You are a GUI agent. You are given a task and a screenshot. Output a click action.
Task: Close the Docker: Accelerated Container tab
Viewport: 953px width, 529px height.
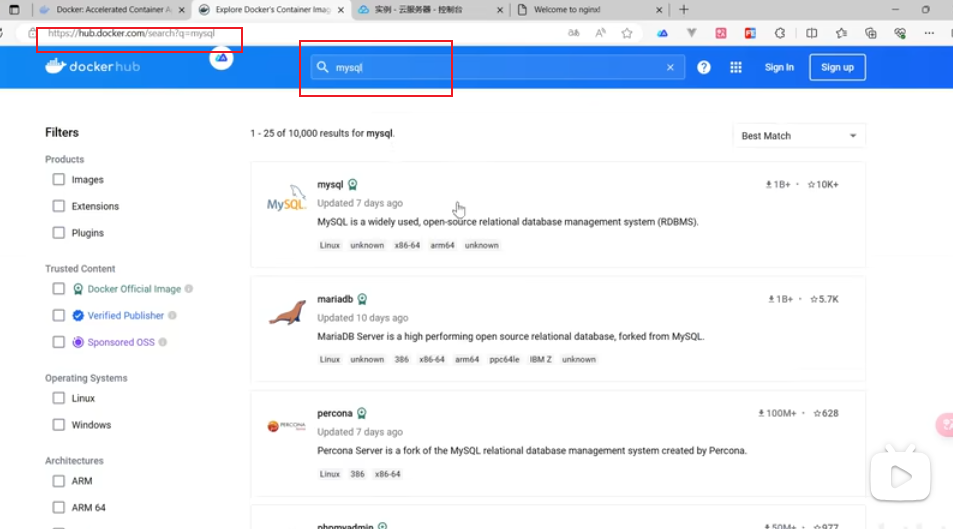[181, 10]
